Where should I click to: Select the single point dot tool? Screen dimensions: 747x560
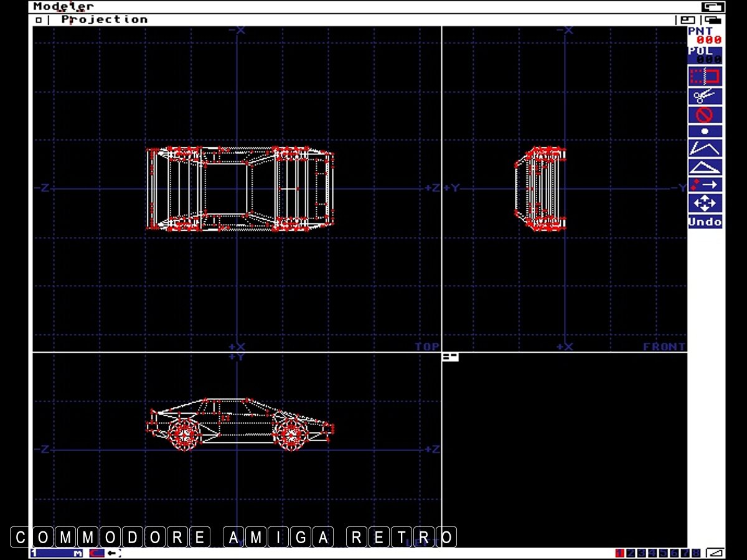705,132
